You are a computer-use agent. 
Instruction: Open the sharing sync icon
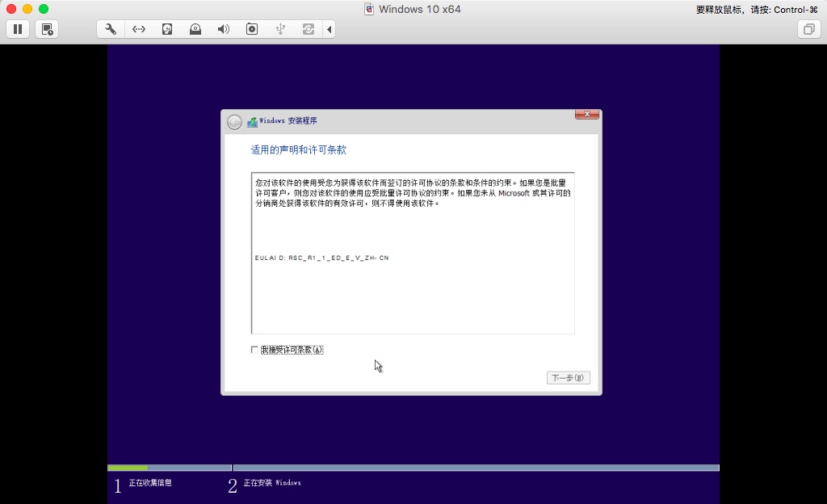coord(309,29)
